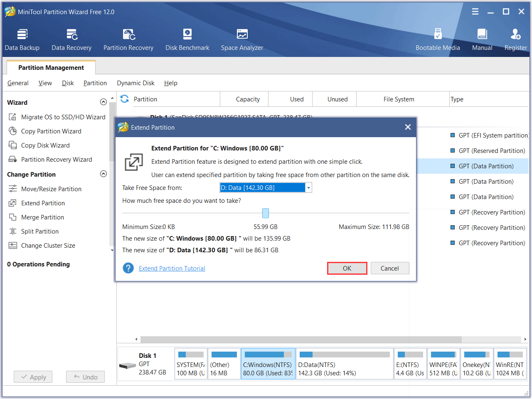
Task: Collapse the Wizard section
Action: [x=103, y=102]
